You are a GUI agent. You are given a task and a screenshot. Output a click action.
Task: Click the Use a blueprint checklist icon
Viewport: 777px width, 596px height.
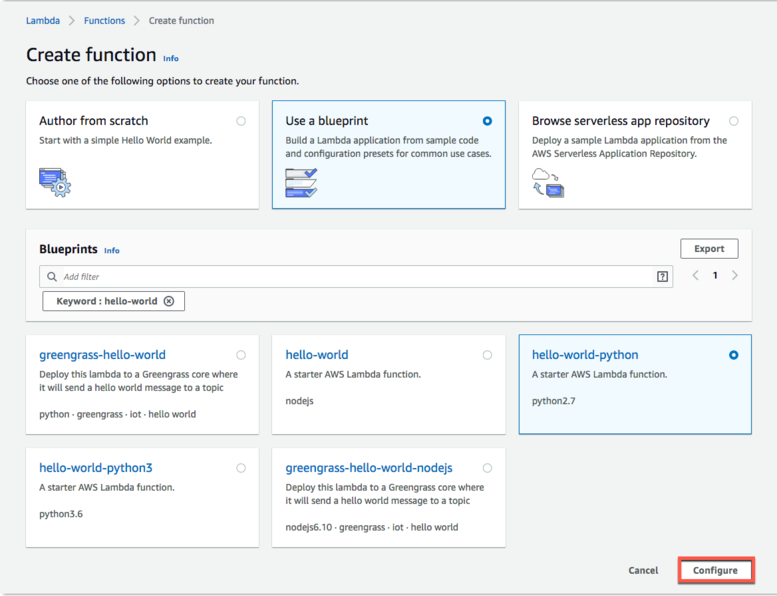(x=301, y=183)
